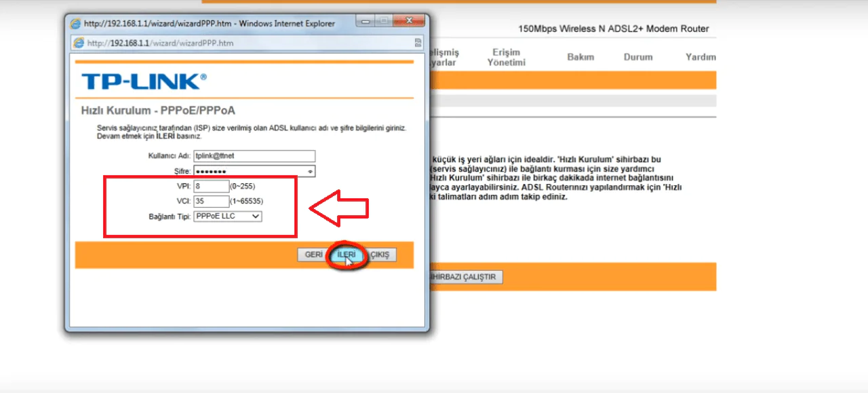Click SİHİRBAZI ÇALIŞTIR button in background page

point(465,277)
